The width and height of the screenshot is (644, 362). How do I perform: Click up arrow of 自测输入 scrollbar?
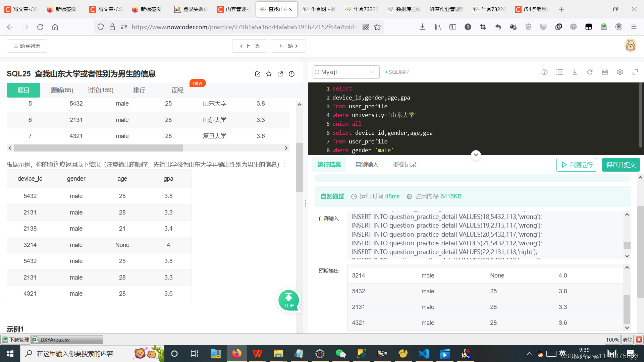tap(627, 215)
